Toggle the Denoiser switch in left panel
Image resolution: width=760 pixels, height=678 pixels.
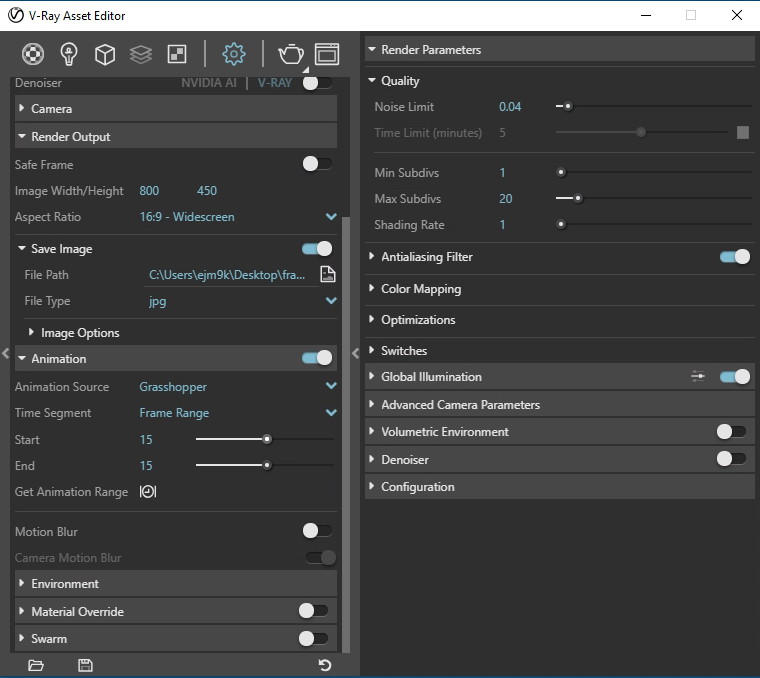(x=317, y=83)
